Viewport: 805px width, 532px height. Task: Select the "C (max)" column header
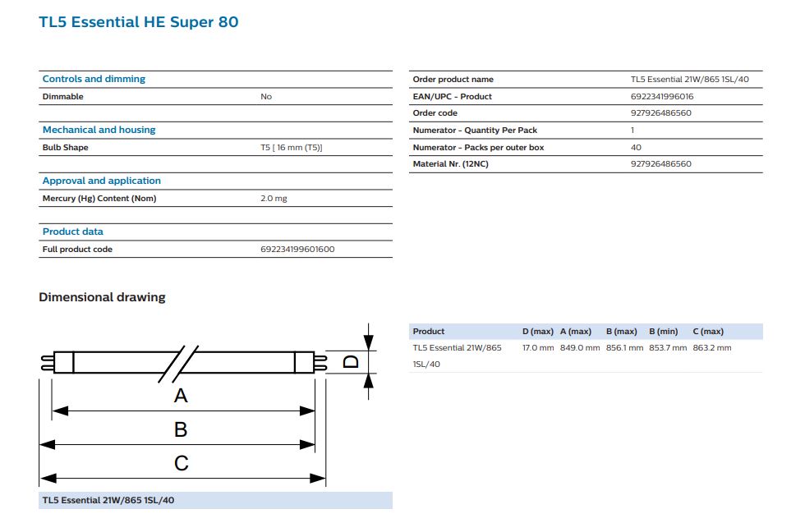(708, 332)
